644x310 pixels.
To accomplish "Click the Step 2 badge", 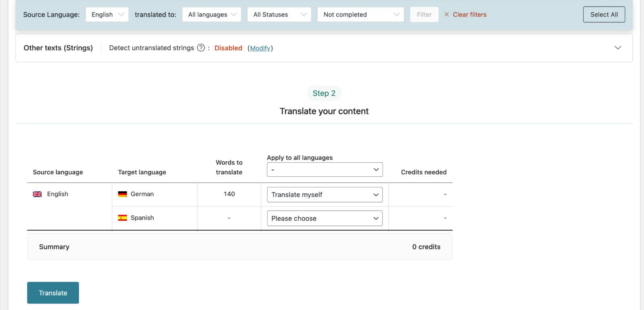I will click(324, 93).
